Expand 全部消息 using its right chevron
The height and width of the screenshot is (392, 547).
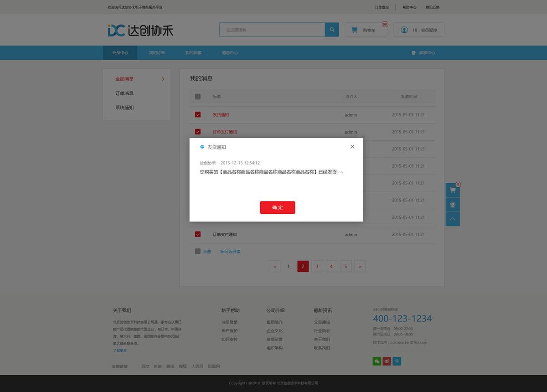[163, 78]
